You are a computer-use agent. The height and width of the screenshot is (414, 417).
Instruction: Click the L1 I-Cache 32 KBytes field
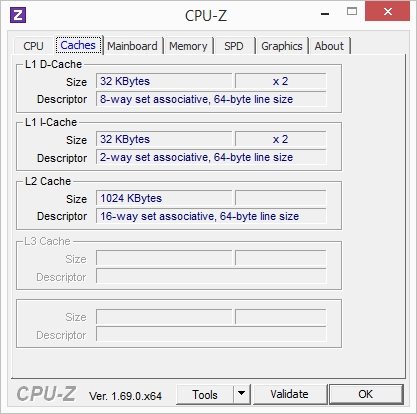(164, 139)
